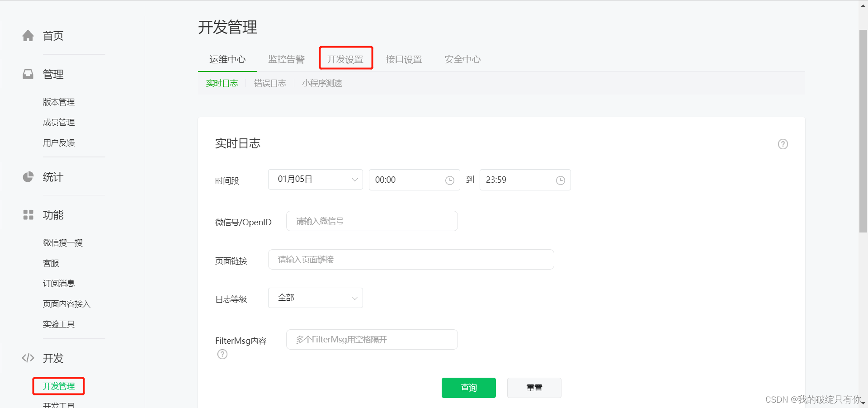
Task: Click the home icon beside 首页
Action: (28, 36)
